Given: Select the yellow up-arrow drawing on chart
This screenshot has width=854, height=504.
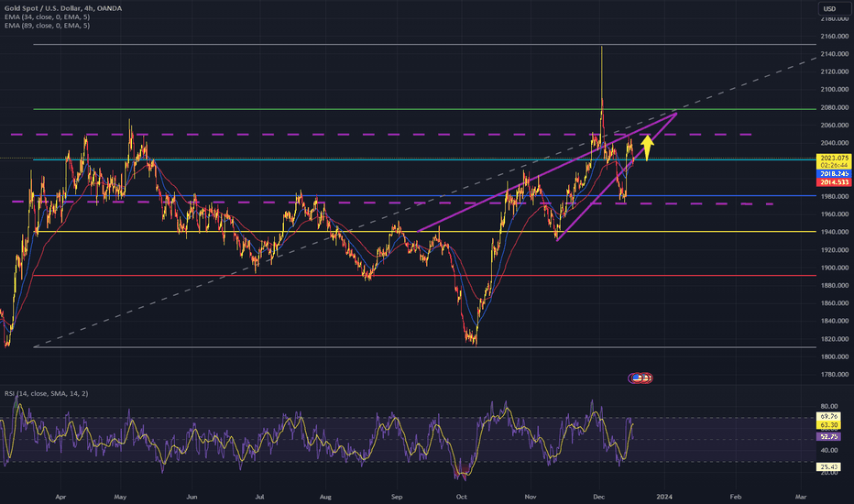Looking at the screenshot, I should click(x=647, y=148).
